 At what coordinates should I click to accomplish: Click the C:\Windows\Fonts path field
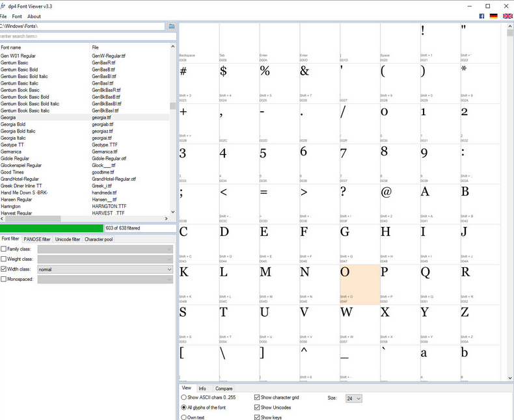(82, 26)
